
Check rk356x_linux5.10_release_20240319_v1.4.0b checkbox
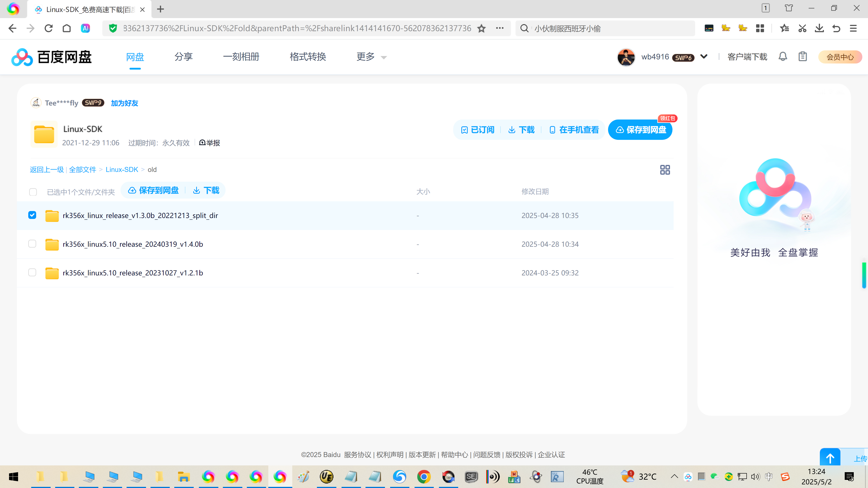pos(32,244)
